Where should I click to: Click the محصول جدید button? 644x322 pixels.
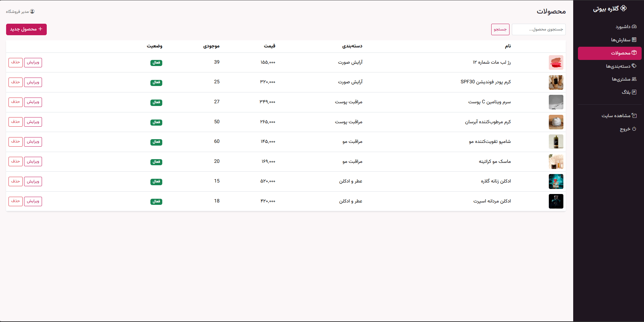(x=26, y=29)
